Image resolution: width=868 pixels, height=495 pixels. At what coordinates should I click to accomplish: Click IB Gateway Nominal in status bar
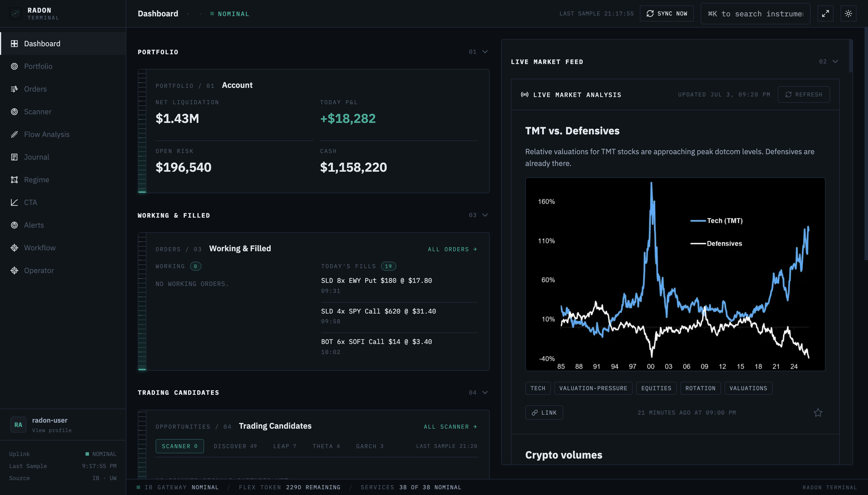coord(178,487)
